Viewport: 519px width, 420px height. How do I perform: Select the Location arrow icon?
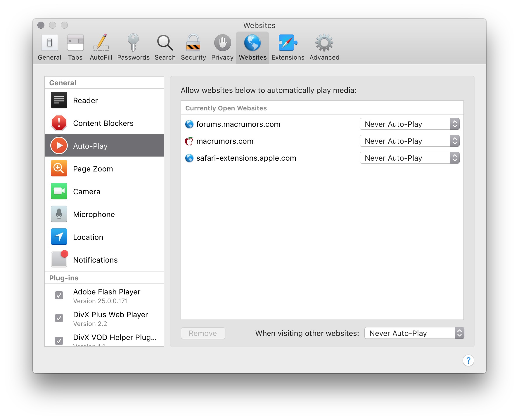coord(59,237)
